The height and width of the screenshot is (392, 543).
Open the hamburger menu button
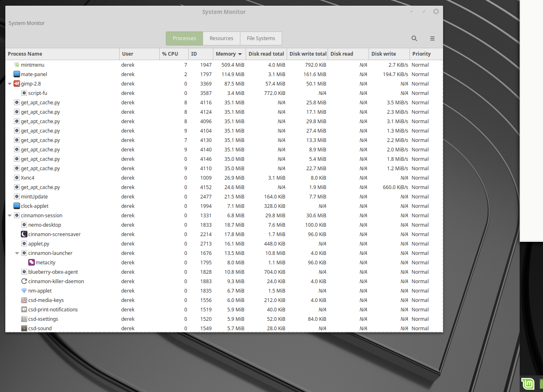click(x=432, y=38)
